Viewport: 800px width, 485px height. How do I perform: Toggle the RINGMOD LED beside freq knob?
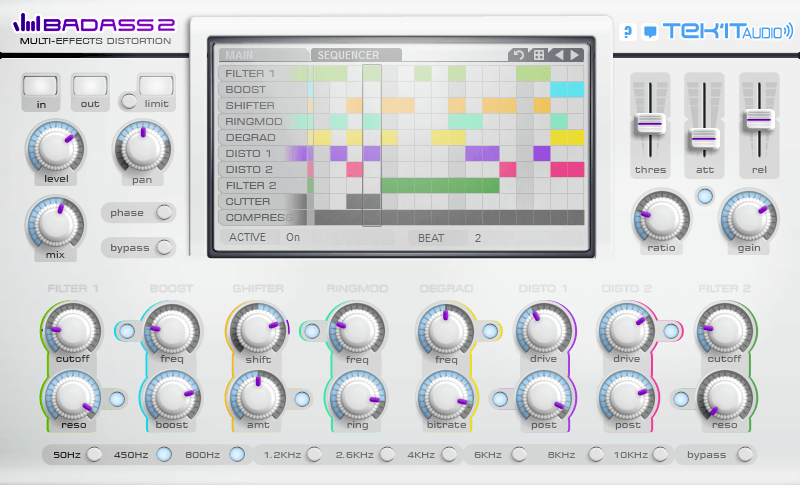(312, 331)
